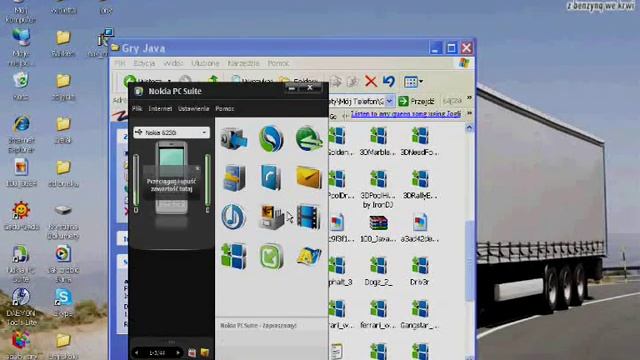Open the Nokia 6220 phone selector dropdown
The width and height of the screenshot is (640, 360).
point(171,132)
